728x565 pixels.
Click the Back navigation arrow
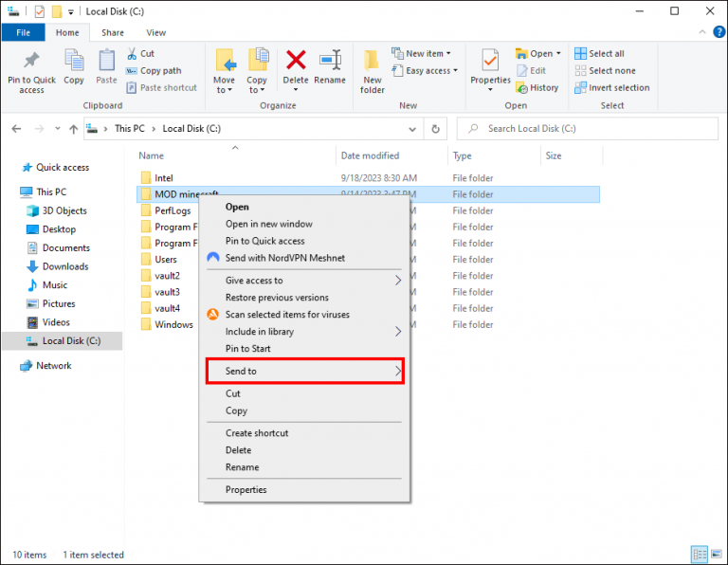click(x=16, y=129)
